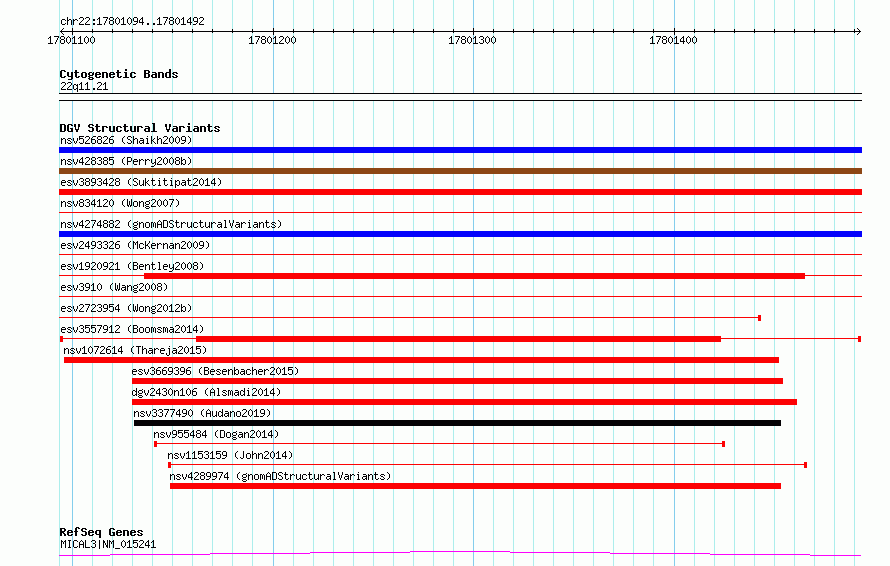Viewport: 890px width, 566px height.
Task: Click the red nsv4289974 variant bar
Action: pyautogui.click(x=476, y=486)
